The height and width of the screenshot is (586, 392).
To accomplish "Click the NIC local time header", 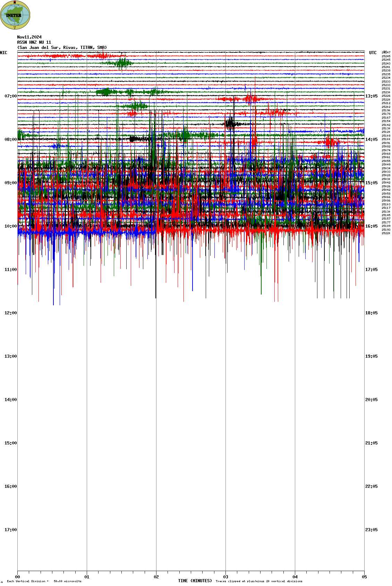I will (x=3, y=53).
